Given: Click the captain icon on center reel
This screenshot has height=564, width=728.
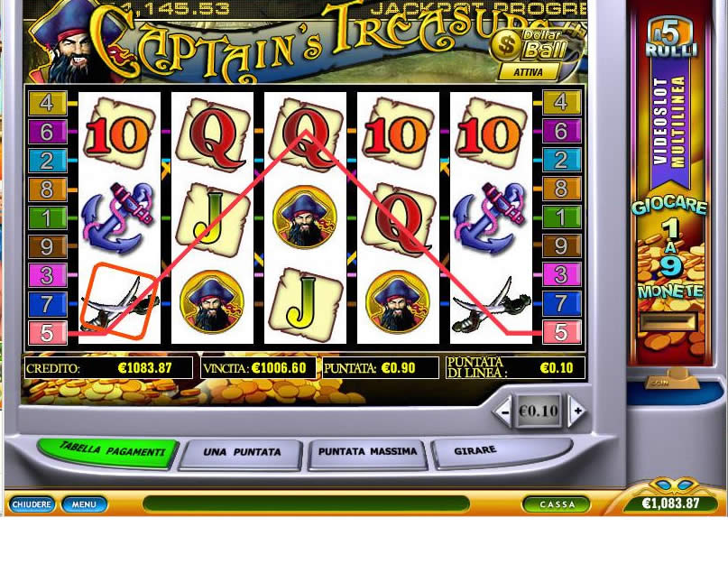Looking at the screenshot, I should click(x=305, y=217).
